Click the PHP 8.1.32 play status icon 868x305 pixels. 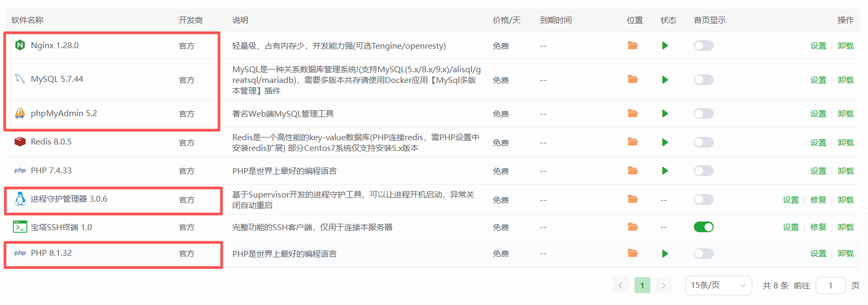tap(665, 254)
